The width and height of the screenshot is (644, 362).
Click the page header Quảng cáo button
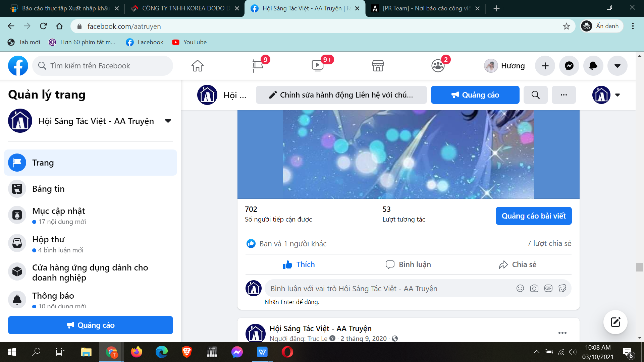click(475, 95)
